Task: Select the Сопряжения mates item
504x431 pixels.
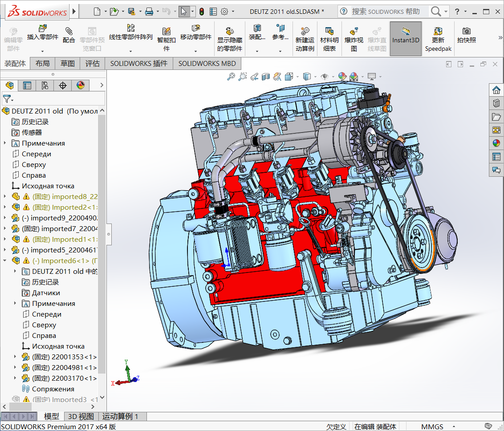Action: point(53,389)
